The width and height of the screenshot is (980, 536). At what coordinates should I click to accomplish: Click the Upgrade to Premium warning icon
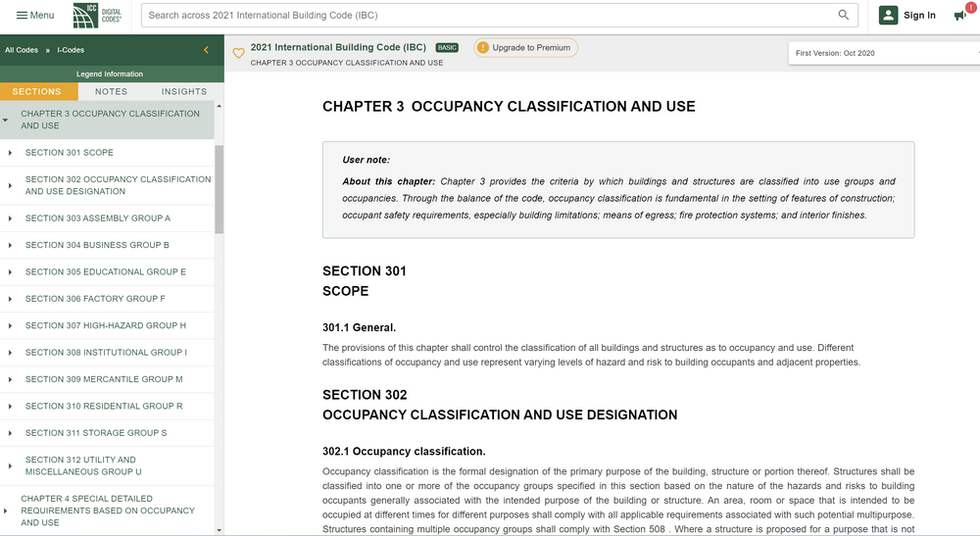click(483, 47)
